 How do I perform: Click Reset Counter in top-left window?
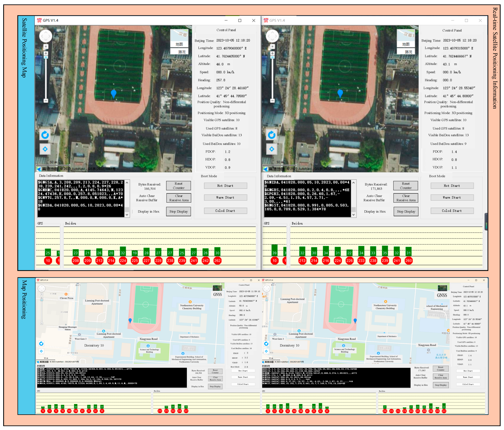179,186
